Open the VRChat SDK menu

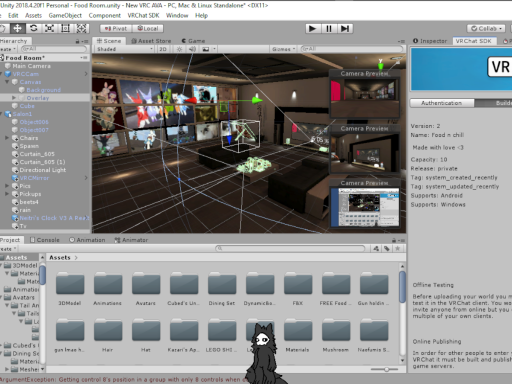(143, 15)
